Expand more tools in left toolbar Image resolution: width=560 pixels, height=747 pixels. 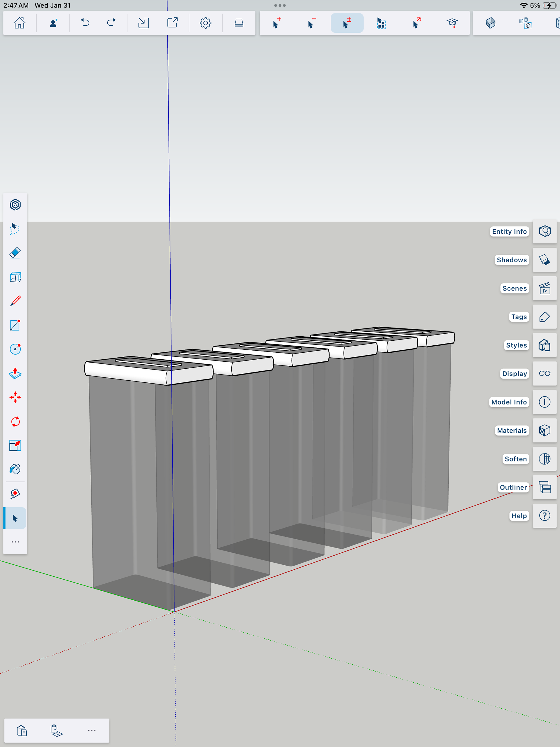click(15, 542)
